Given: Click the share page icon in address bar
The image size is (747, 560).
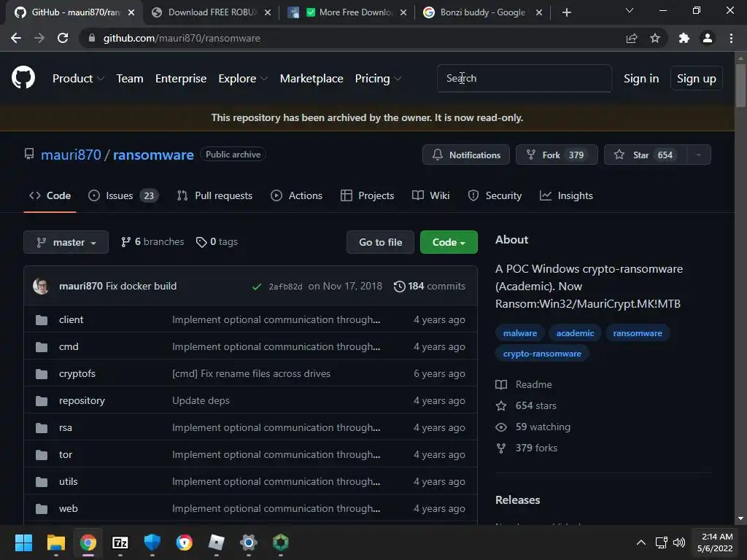Looking at the screenshot, I should (632, 38).
